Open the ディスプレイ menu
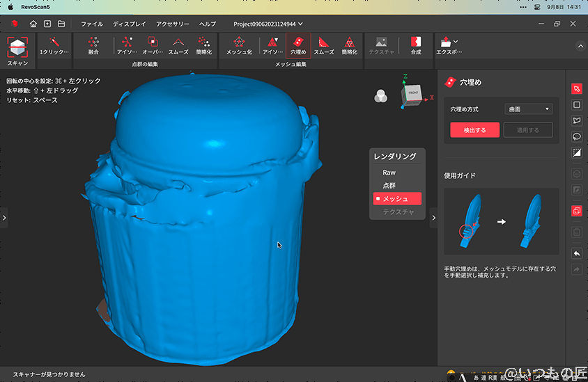The width and height of the screenshot is (588, 382). coord(129,24)
